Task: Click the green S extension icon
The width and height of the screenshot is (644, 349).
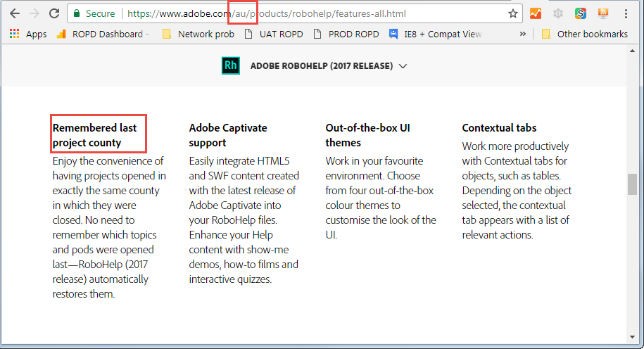Action: pyautogui.click(x=581, y=13)
